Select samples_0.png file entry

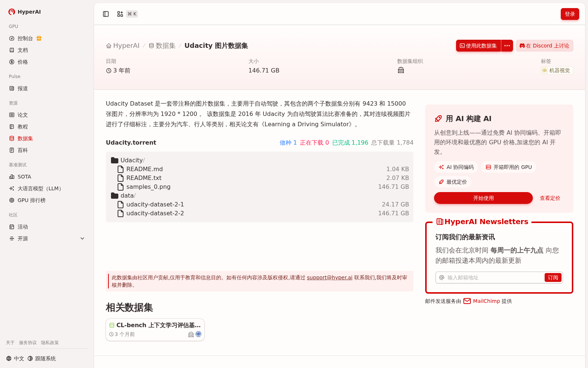pos(259,187)
